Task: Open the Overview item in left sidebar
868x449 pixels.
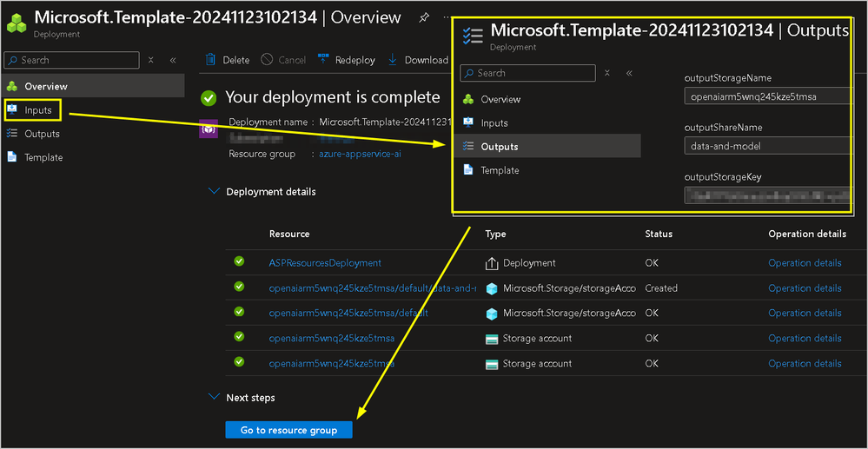Action: tap(92, 86)
